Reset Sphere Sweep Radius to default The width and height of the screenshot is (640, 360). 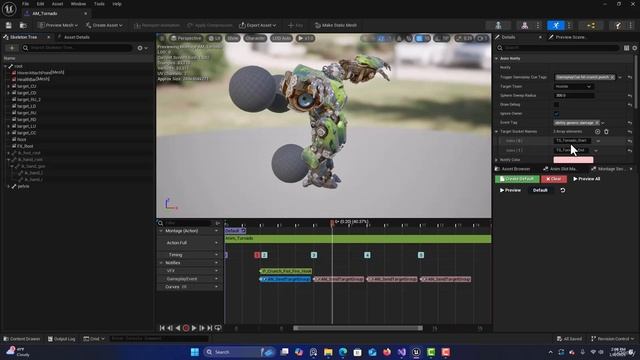[630, 96]
